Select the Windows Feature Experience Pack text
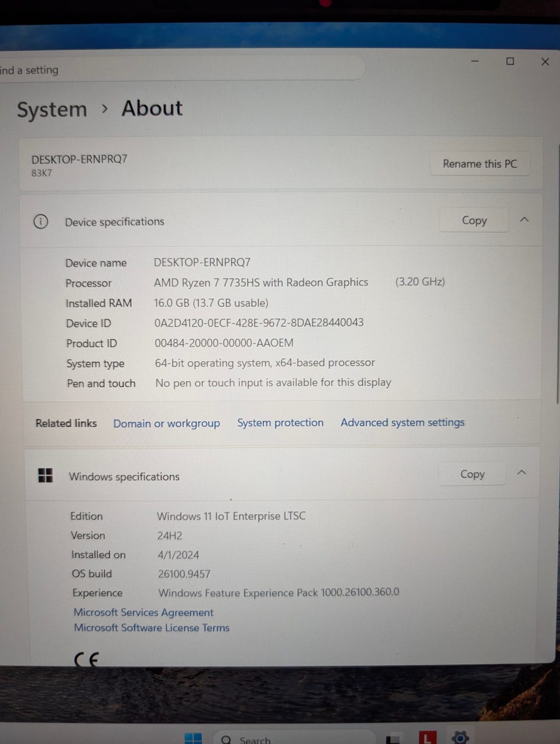Viewport: 560px width, 744px height. click(279, 593)
